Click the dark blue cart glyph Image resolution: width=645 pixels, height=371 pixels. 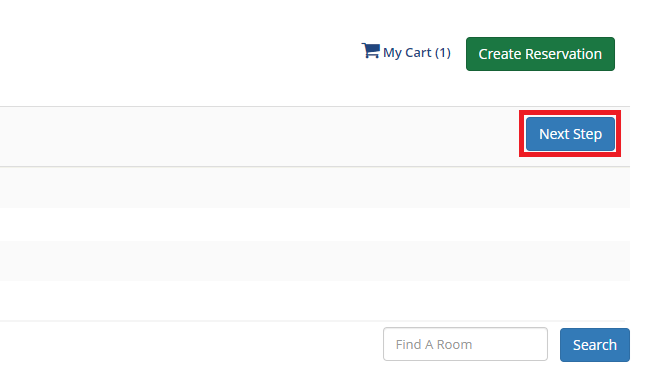coord(371,51)
